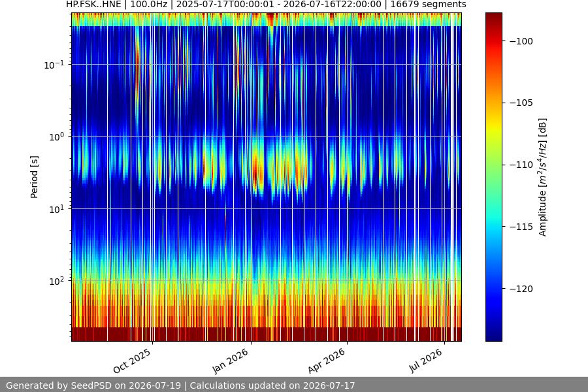Select the 'Apr 2026' x-axis tick label
The height and width of the screenshot is (392, 588).
coord(326,361)
